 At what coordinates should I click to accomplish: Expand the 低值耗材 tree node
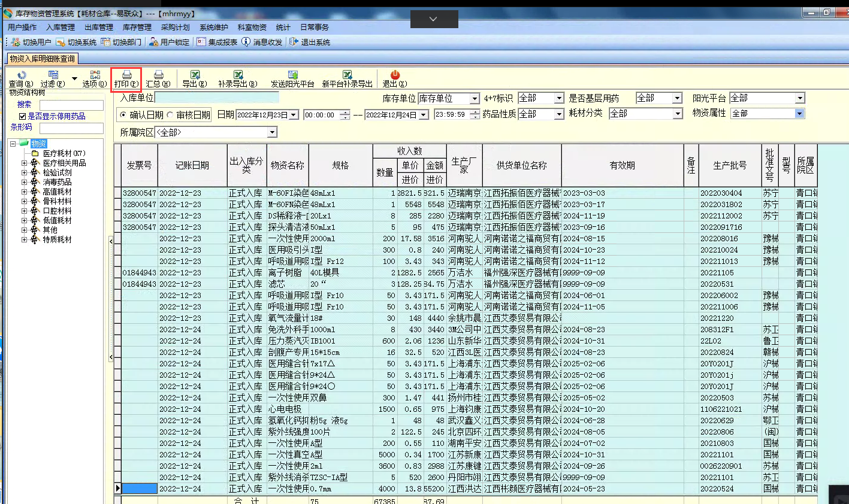pyautogui.click(x=24, y=220)
